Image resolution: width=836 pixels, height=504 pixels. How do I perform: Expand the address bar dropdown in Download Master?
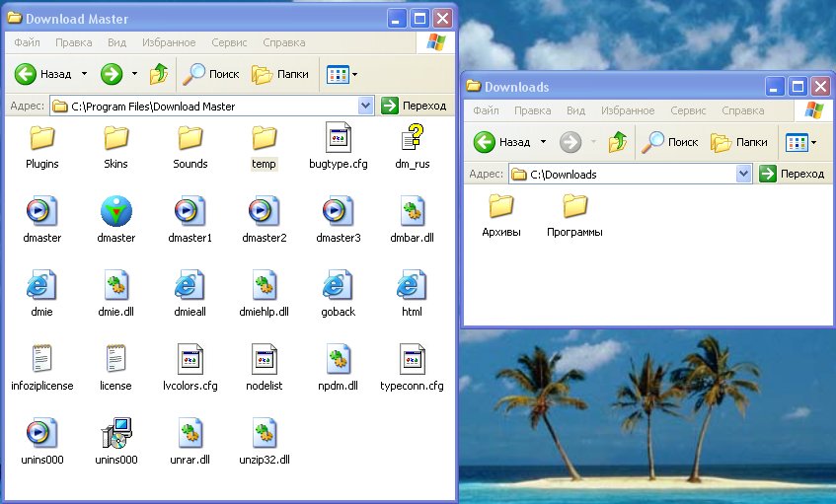tap(365, 106)
